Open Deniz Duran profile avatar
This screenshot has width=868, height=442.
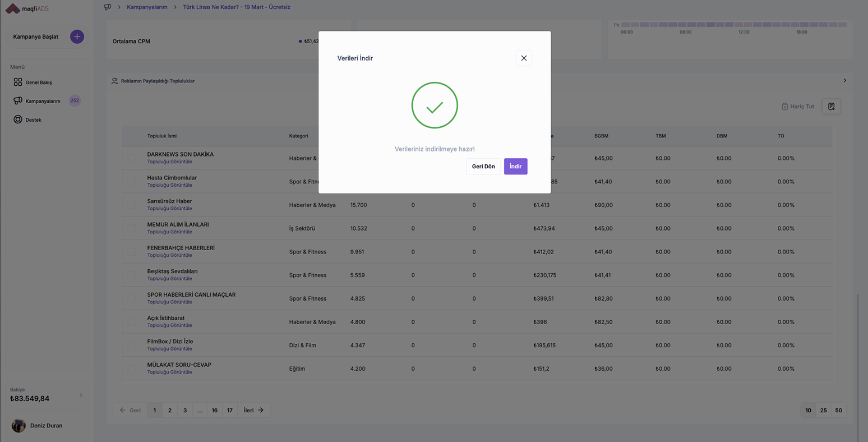pyautogui.click(x=19, y=426)
